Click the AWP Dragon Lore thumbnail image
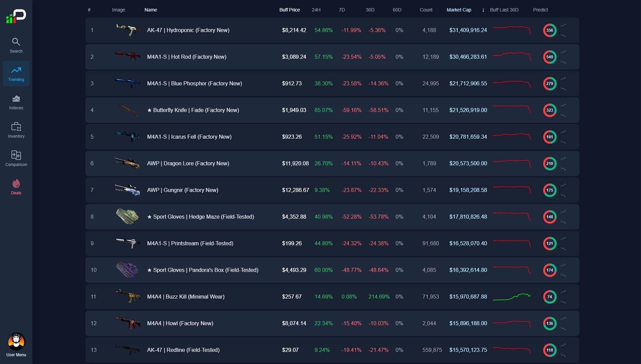The width and height of the screenshot is (641, 364). tap(128, 163)
